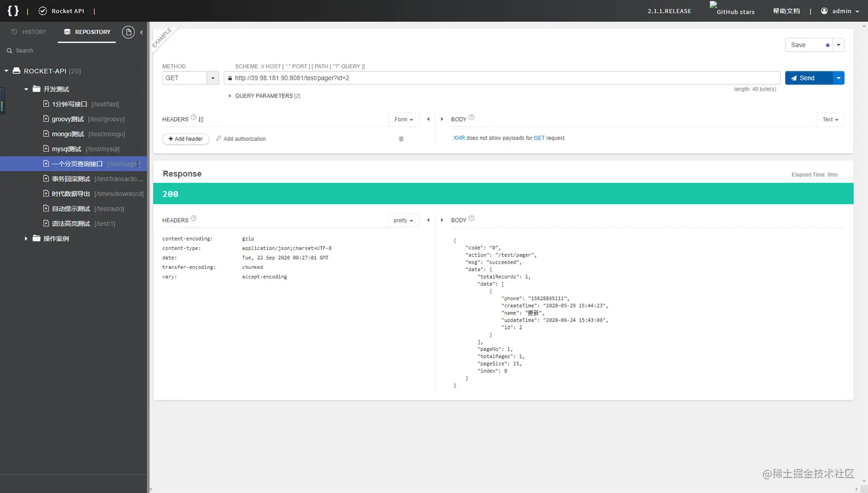Collapse response headers panel left arrow
This screenshot has width=868, height=493.
(x=428, y=220)
